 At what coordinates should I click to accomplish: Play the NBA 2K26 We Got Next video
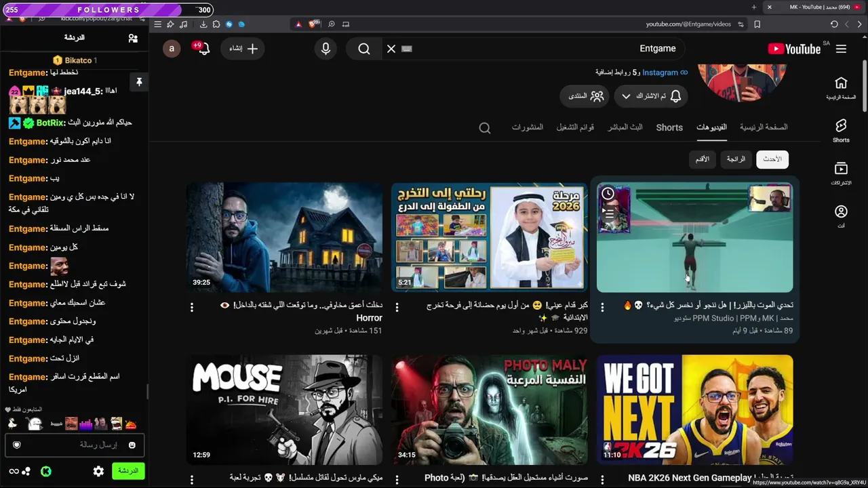pyautogui.click(x=694, y=409)
